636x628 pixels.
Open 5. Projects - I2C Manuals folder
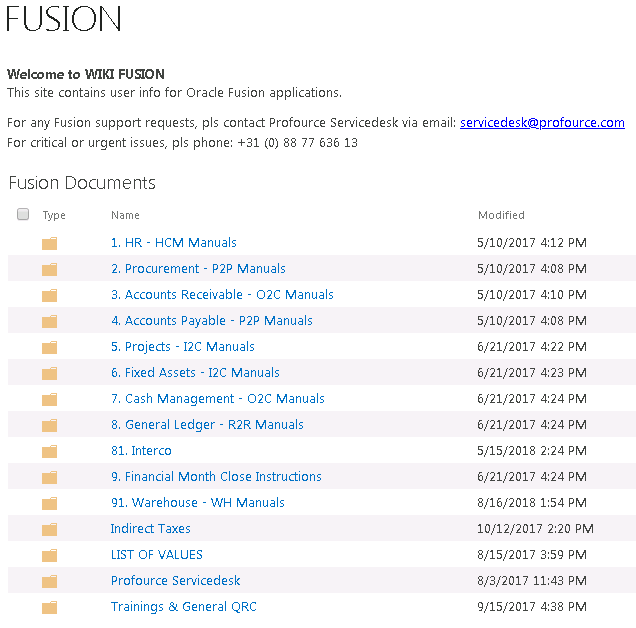tap(183, 346)
